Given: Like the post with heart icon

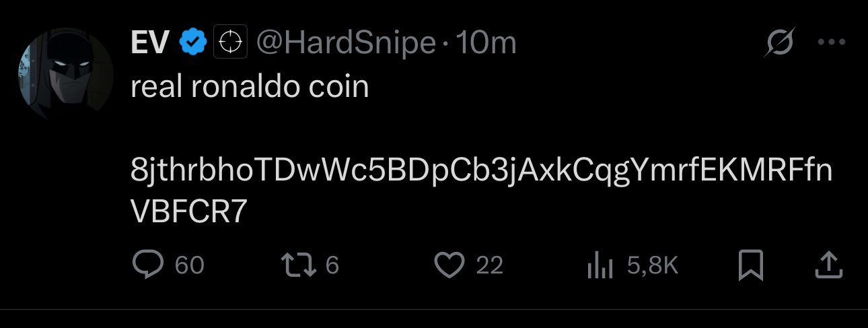Looking at the screenshot, I should (x=450, y=265).
